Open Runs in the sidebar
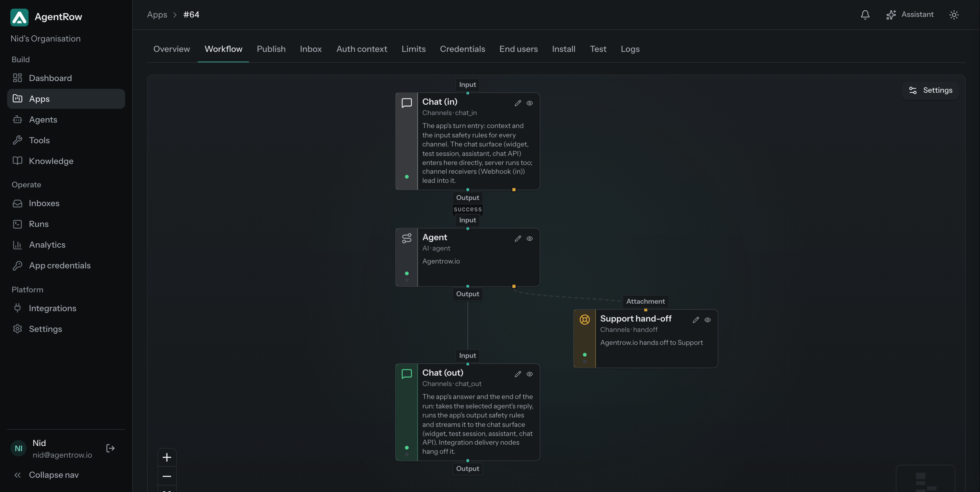This screenshot has width=980, height=492. pyautogui.click(x=66, y=224)
